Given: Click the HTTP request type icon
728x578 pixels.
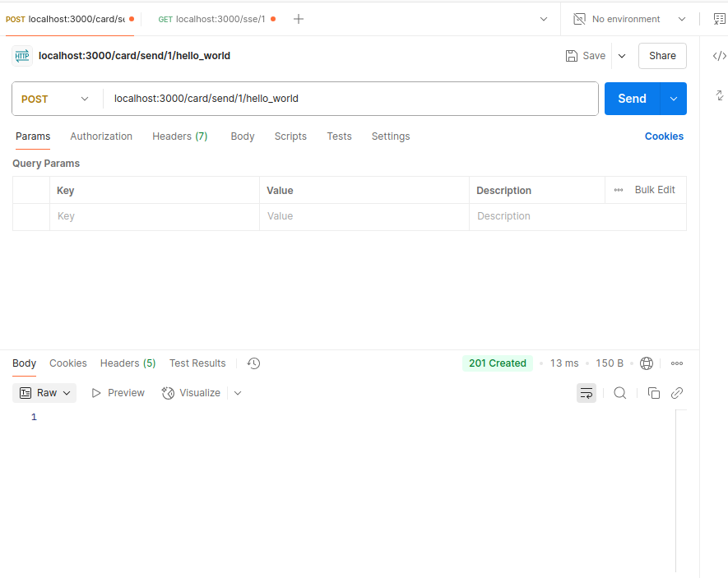Looking at the screenshot, I should click(x=22, y=56).
